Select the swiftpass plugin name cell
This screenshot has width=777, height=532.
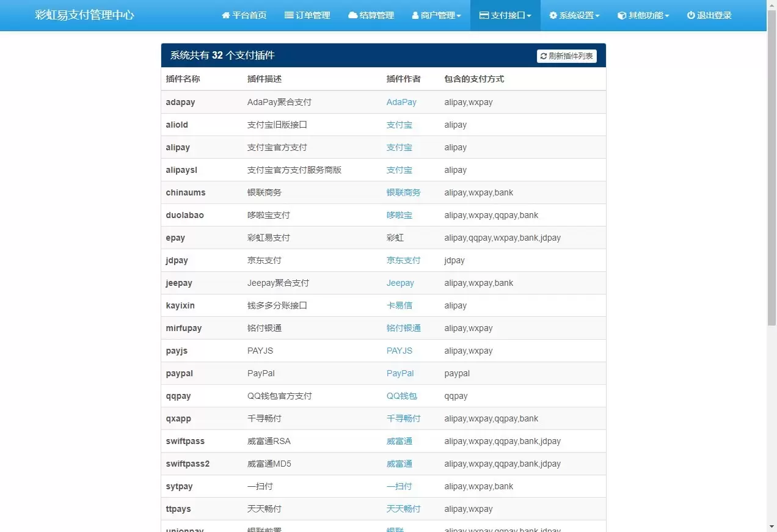(x=185, y=441)
